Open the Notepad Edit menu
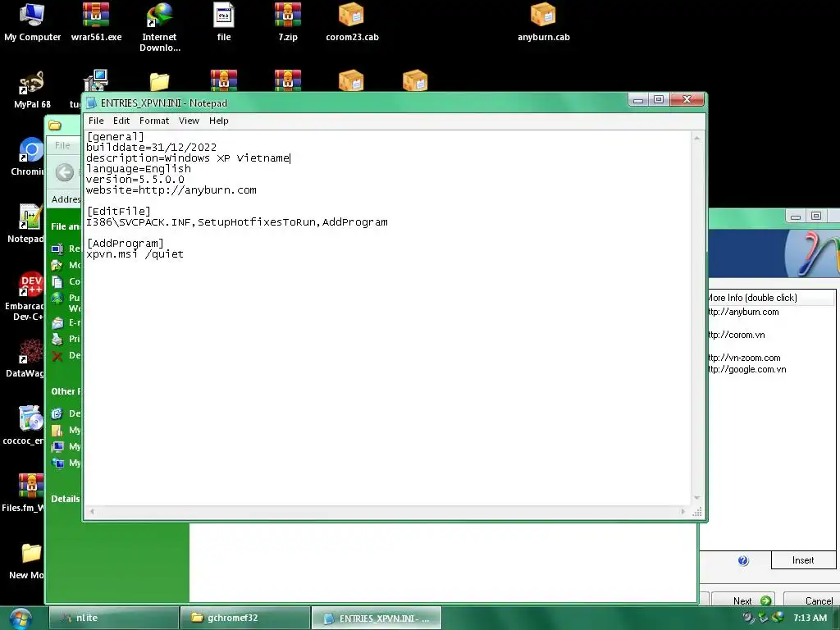 121,121
